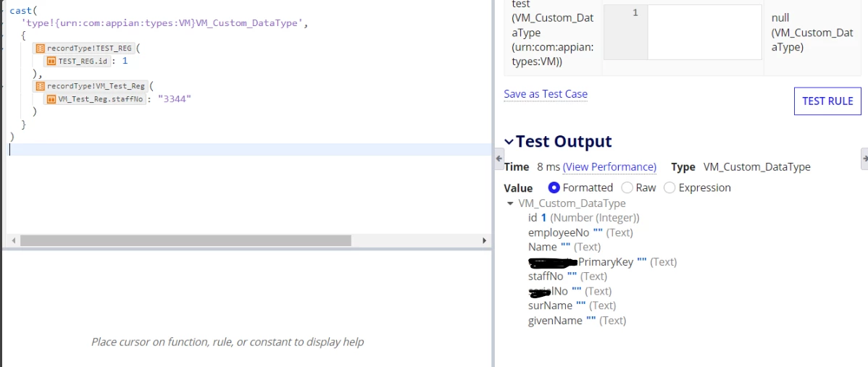Collapse the VM_Custom_DataType result tree node
Screen dimensions: 868x367
pyautogui.click(x=510, y=203)
